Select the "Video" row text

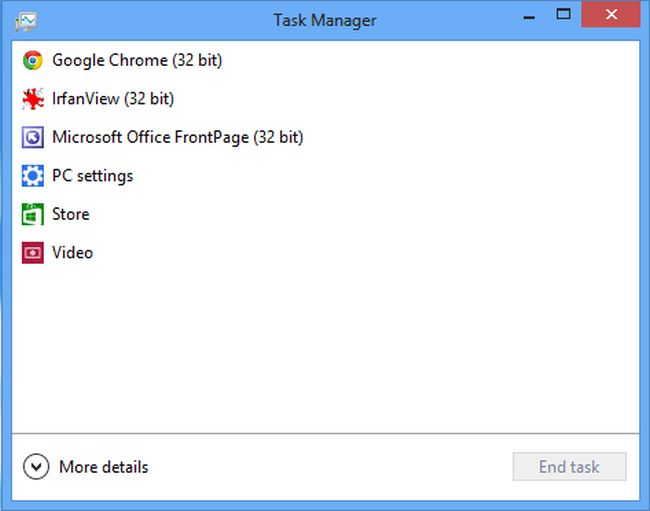73,253
